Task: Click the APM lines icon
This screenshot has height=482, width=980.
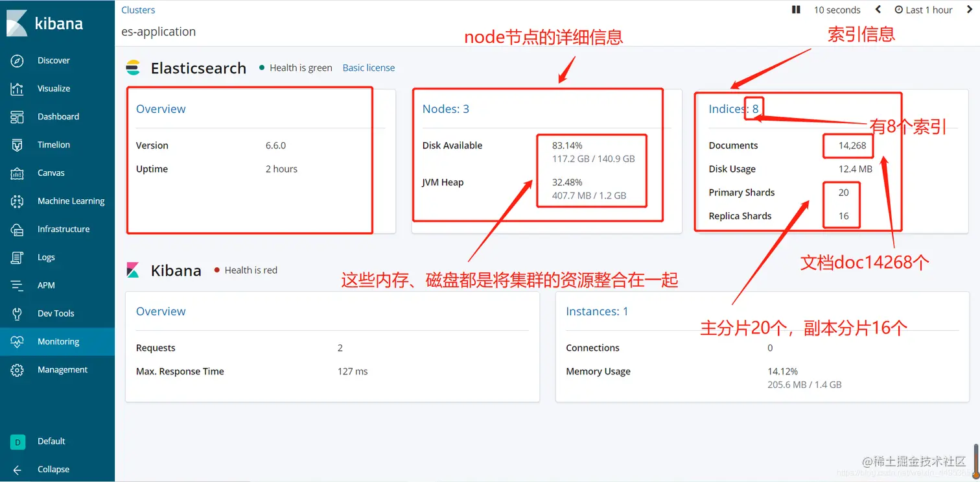Action: (17, 285)
